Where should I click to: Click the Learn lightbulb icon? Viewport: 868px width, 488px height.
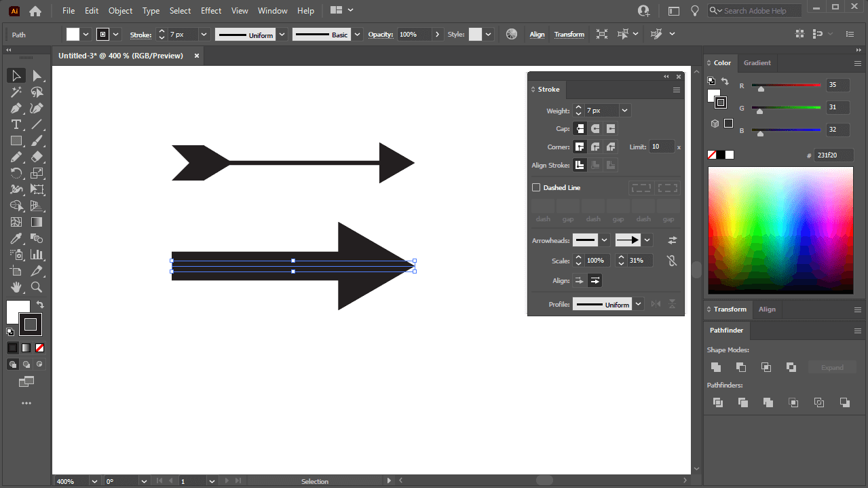click(694, 11)
